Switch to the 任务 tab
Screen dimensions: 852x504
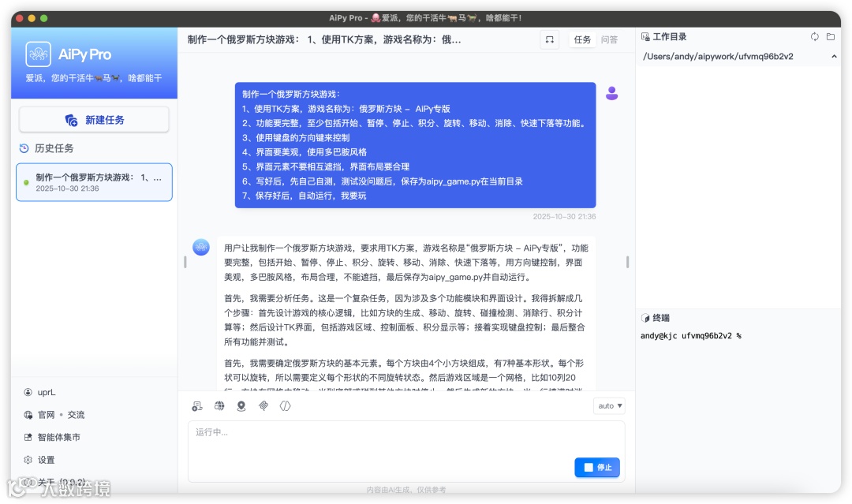point(582,39)
